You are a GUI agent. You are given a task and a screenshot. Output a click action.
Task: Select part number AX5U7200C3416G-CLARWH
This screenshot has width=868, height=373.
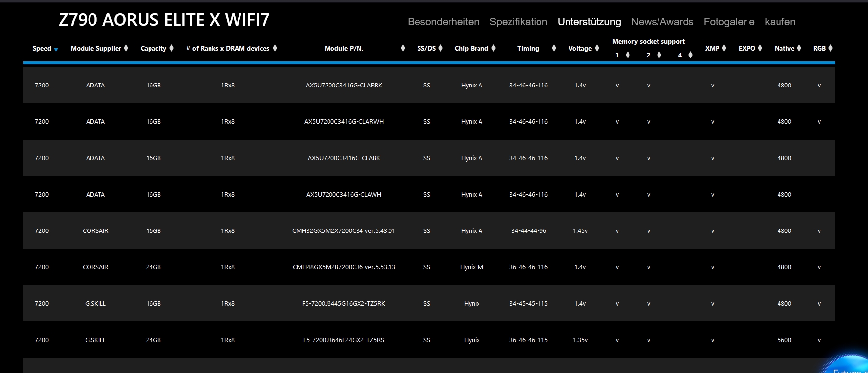(344, 122)
